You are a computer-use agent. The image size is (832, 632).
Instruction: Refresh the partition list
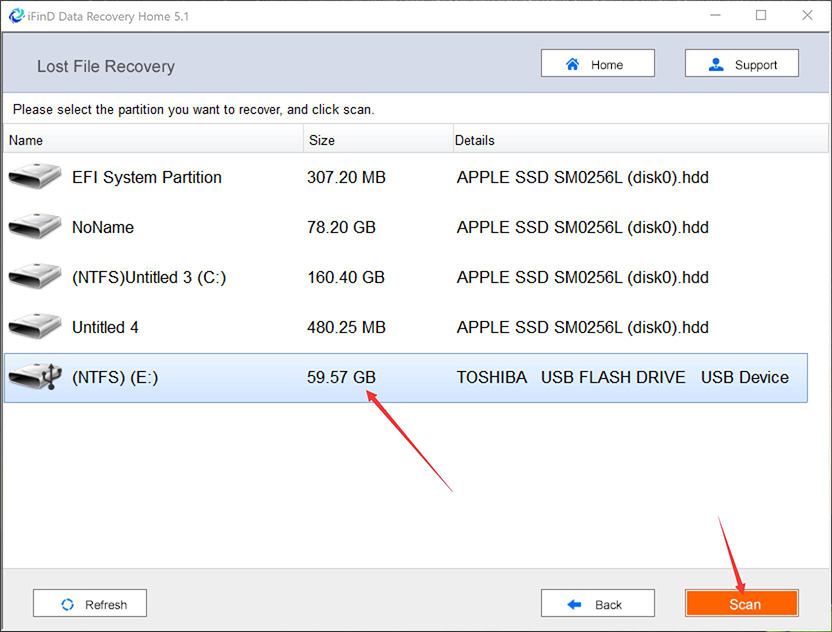[x=90, y=603]
